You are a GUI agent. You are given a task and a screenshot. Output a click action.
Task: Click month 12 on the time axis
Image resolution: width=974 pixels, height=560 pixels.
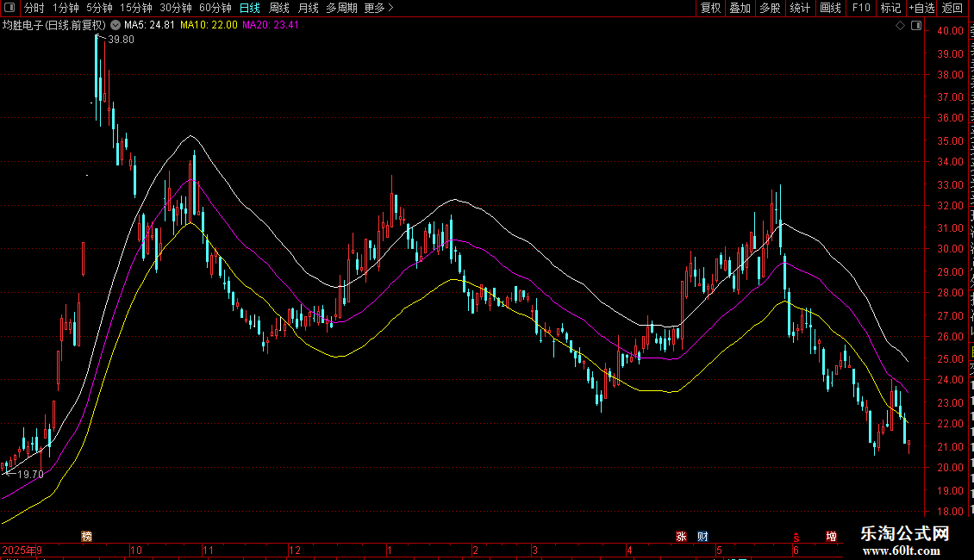[x=295, y=550]
